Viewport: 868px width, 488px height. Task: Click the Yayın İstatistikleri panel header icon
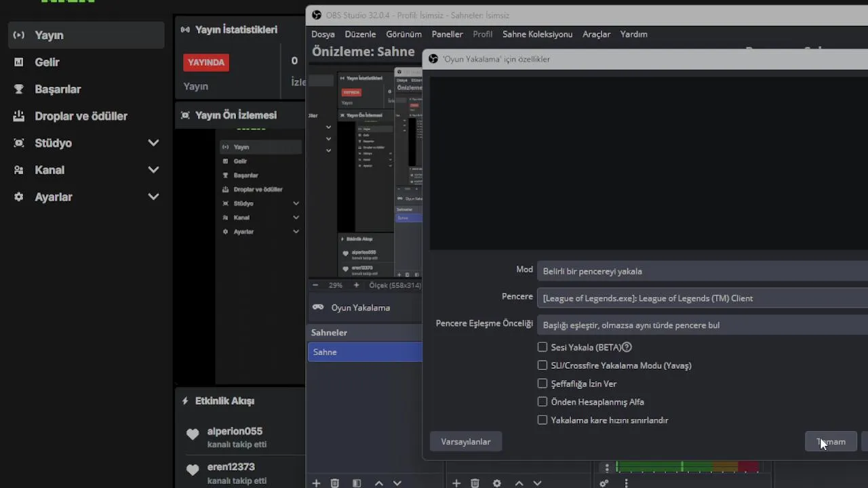pos(185,30)
